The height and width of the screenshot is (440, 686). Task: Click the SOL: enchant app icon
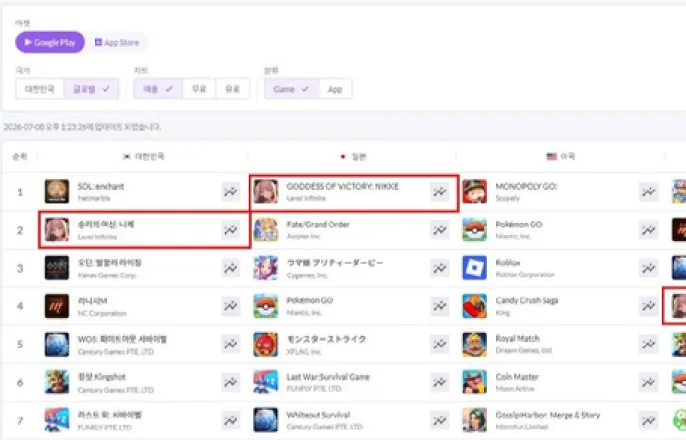(x=57, y=192)
